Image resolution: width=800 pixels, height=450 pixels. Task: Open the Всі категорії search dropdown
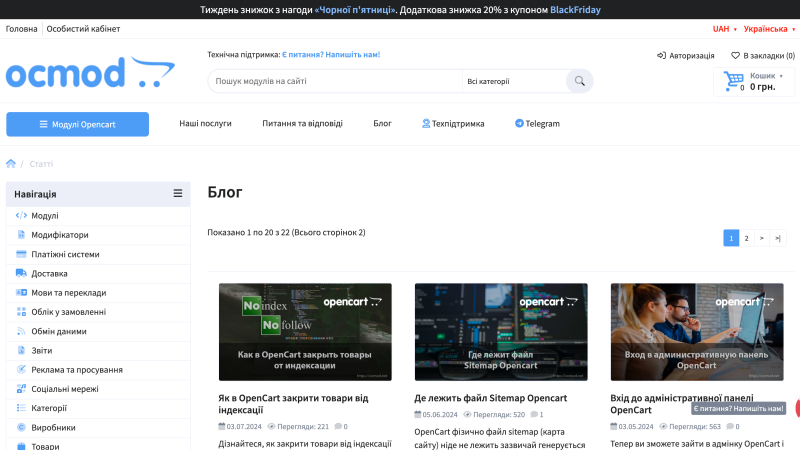click(x=514, y=81)
